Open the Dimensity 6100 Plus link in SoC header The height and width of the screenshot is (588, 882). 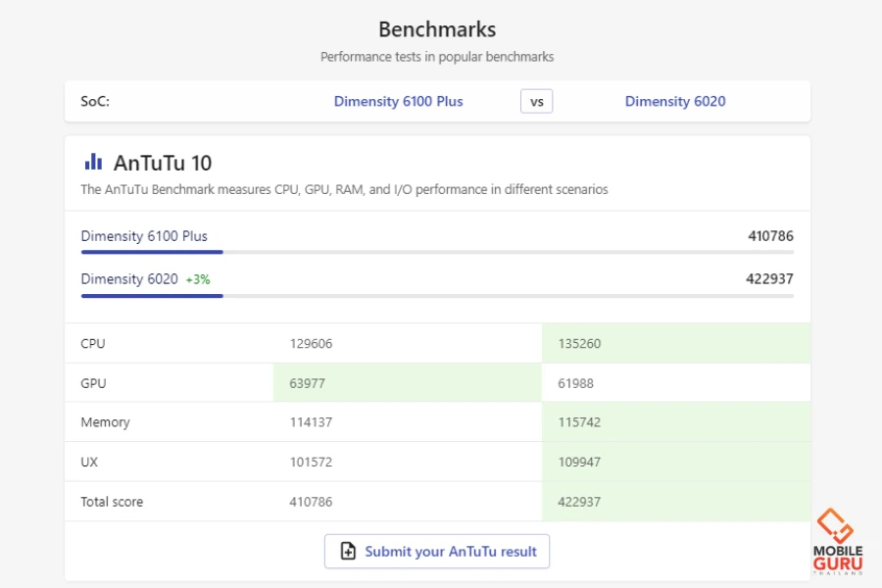tap(398, 102)
